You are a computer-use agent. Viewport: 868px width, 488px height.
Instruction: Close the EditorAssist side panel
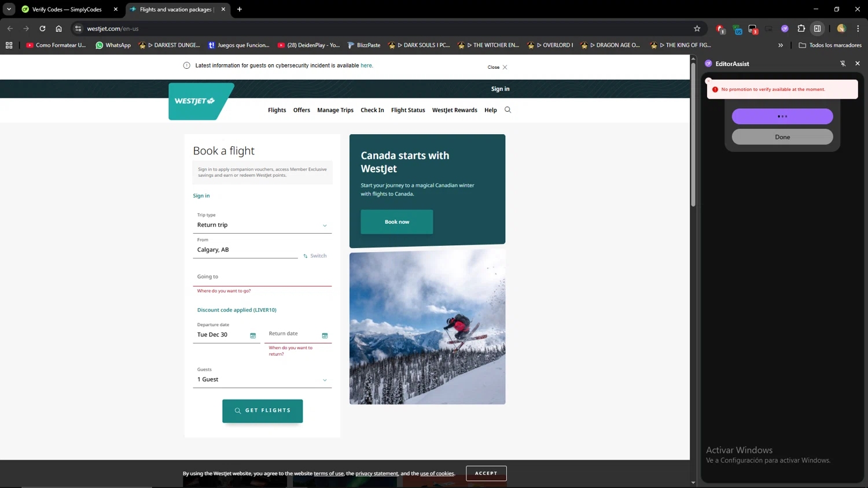(x=858, y=64)
